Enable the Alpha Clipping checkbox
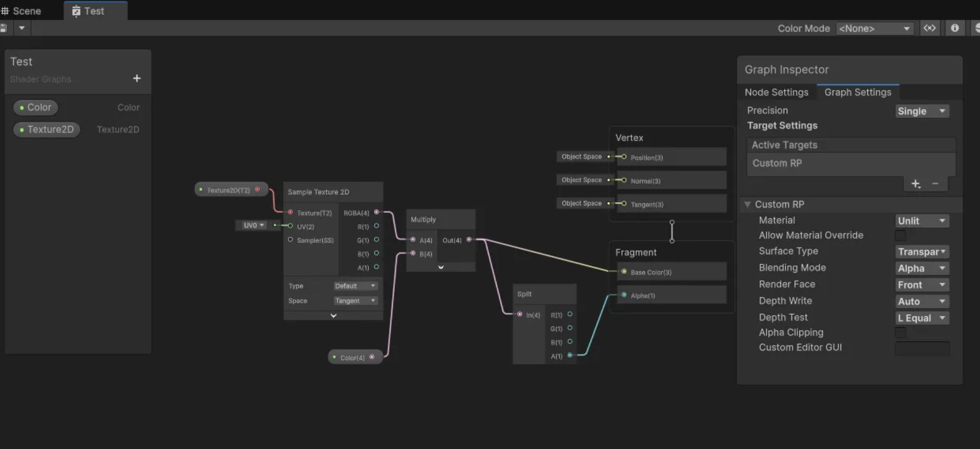The width and height of the screenshot is (980, 449). [x=900, y=333]
